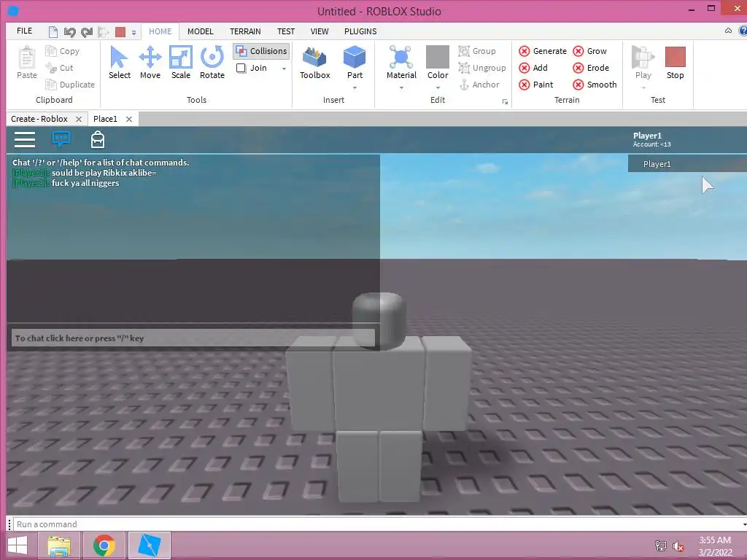Open Studio help with the question mark icon
Screen dimensions: 747x560
743,31
